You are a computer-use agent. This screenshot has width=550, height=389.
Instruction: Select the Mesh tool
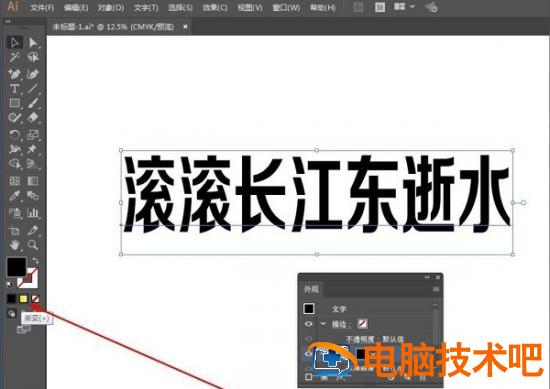(14, 181)
